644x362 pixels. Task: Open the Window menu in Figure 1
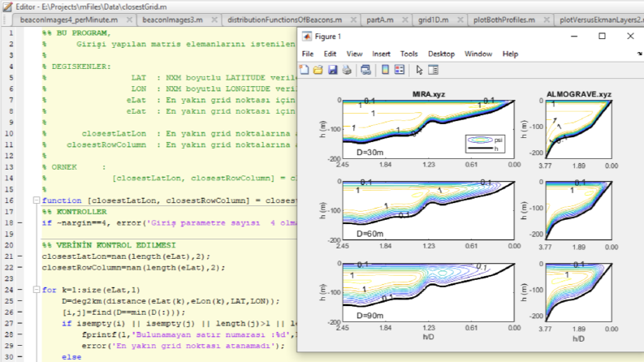478,54
